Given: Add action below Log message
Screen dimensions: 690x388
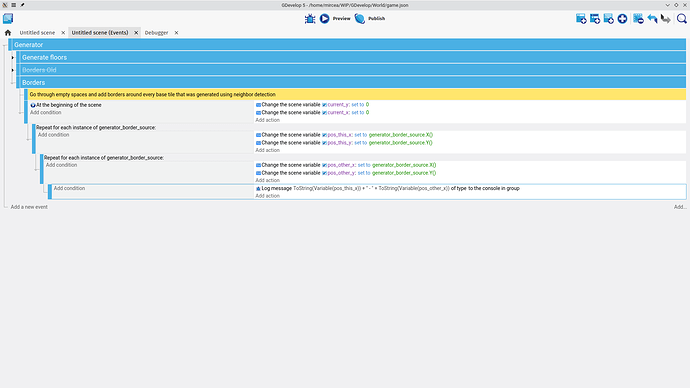Looking at the screenshot, I should click(268, 196).
